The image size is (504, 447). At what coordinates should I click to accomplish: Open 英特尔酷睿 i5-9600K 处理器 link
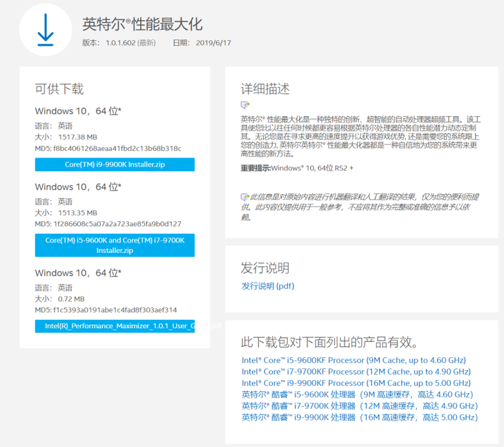[x=357, y=394]
